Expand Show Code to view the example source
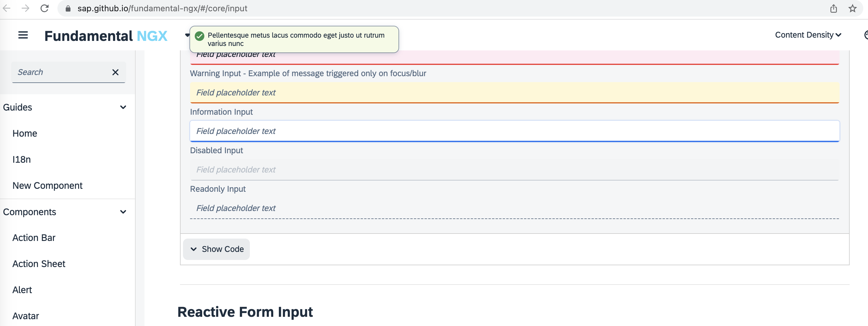This screenshot has width=868, height=326. point(216,249)
